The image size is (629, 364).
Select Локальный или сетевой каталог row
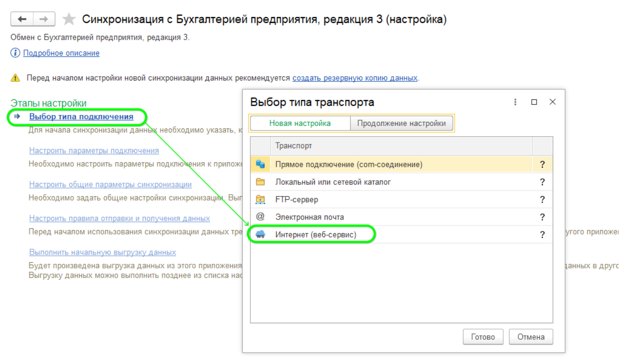[333, 182]
